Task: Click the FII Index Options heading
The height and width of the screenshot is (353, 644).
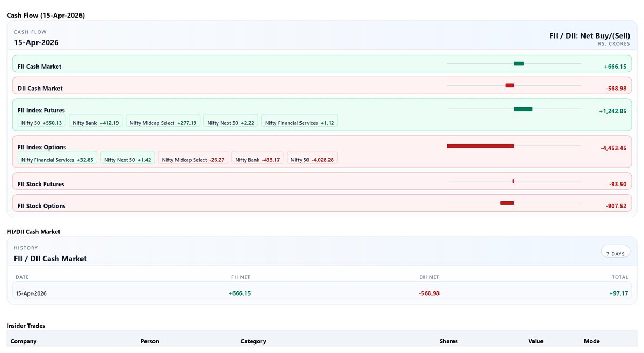Action: (42, 147)
